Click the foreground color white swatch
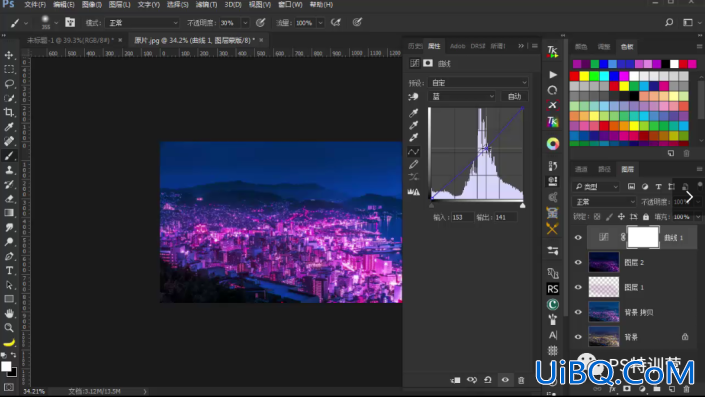705x397 pixels. 6,366
